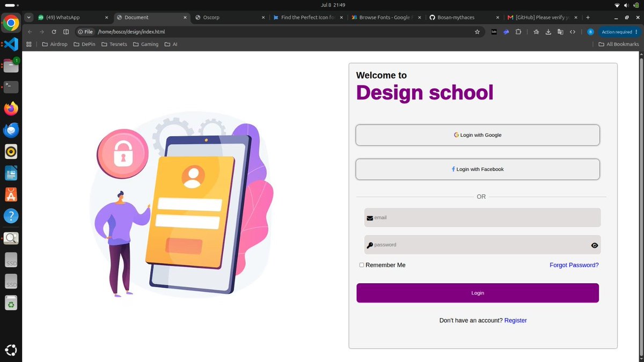Open the Files app in the dock
This screenshot has width=644, height=362.
[x=11, y=65]
